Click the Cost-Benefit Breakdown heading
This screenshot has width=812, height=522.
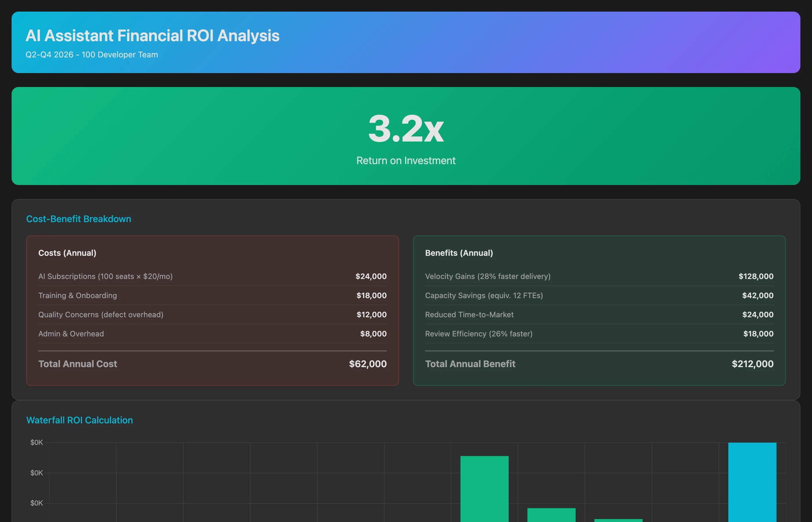79,219
